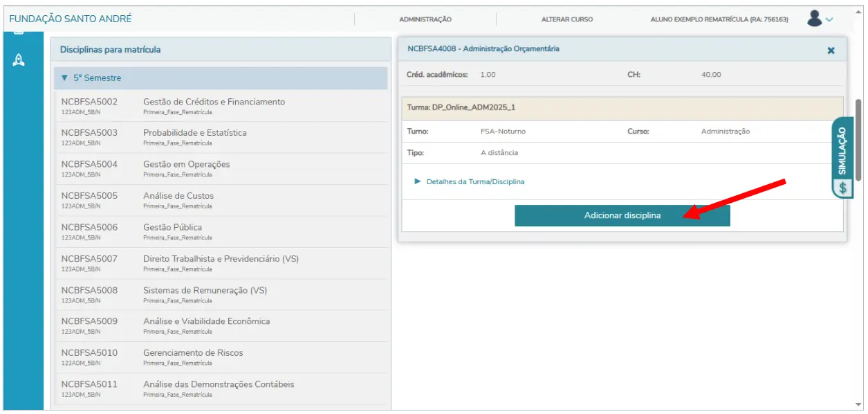
Task: Click the rocket icon in the sidebar
Action: pyautogui.click(x=19, y=60)
